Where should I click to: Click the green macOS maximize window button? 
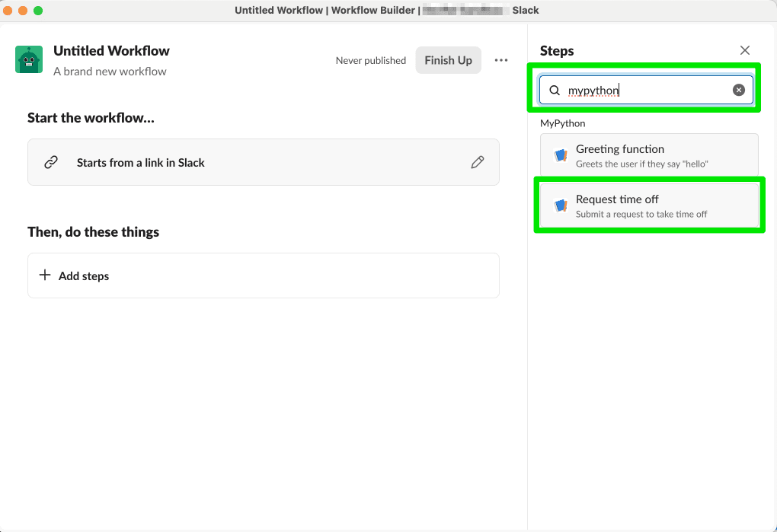38,11
